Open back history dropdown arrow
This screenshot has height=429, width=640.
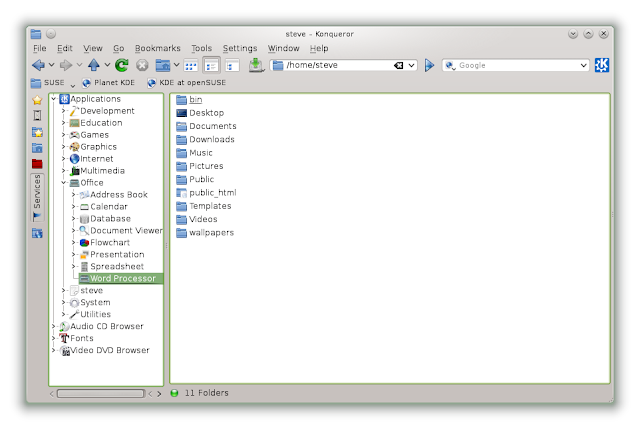(51, 65)
